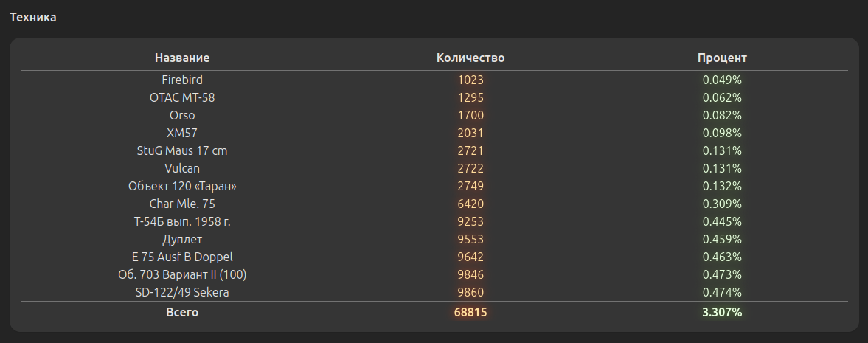Click Об. 703 Вариант II (100) name
Screen dimensions: 868x343
point(182,274)
